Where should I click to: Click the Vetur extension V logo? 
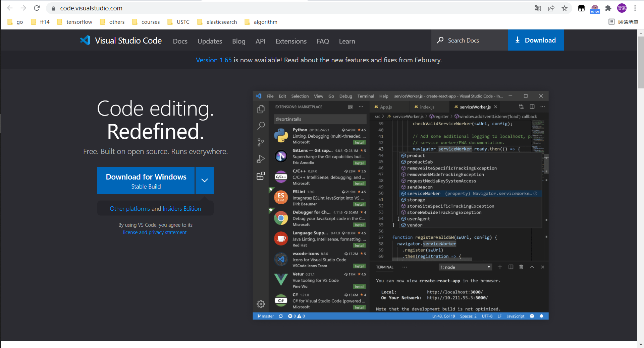pos(281,280)
